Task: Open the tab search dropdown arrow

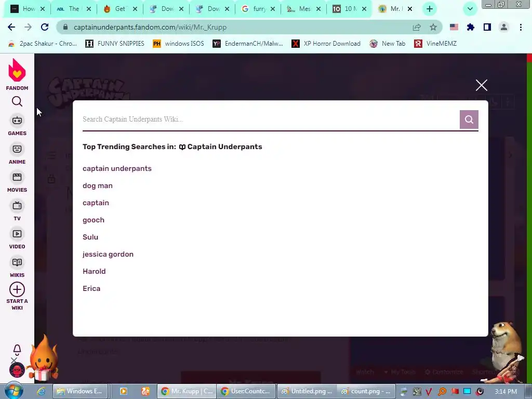Action: click(470, 9)
